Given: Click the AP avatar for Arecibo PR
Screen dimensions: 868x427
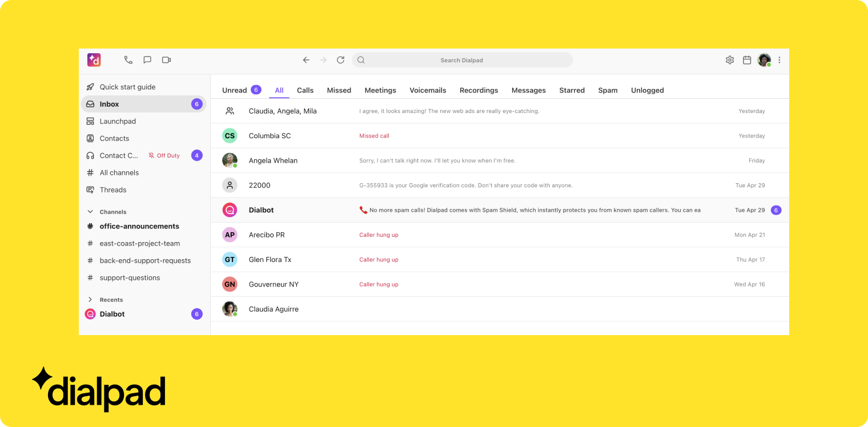Looking at the screenshot, I should click(x=230, y=235).
